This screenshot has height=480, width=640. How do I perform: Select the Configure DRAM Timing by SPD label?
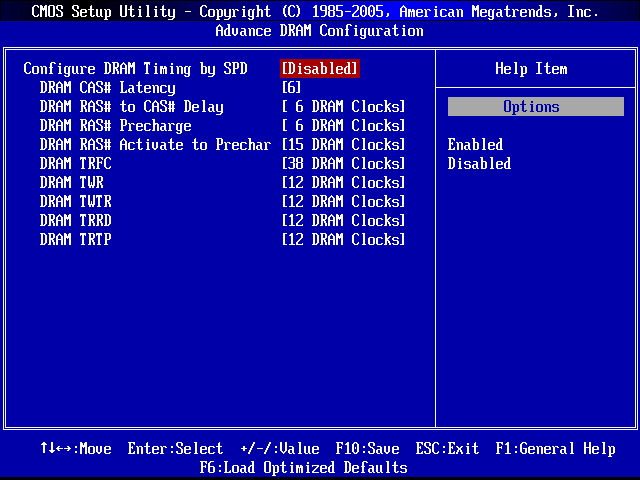(135, 69)
